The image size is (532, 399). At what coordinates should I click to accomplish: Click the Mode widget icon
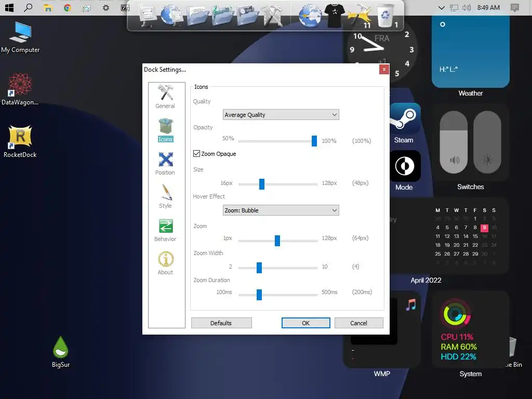click(405, 166)
